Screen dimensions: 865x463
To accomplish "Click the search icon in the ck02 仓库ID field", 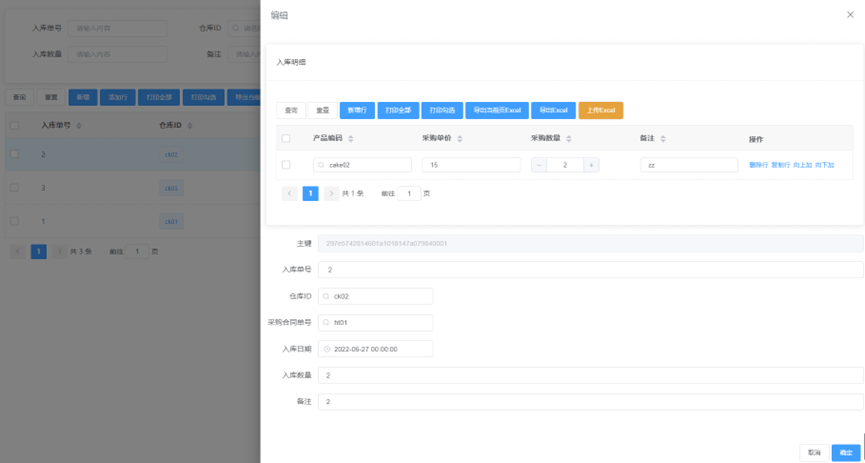I will (326, 296).
